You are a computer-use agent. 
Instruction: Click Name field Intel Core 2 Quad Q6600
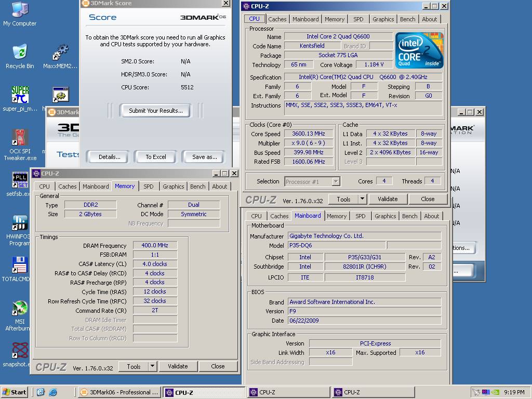pos(338,36)
